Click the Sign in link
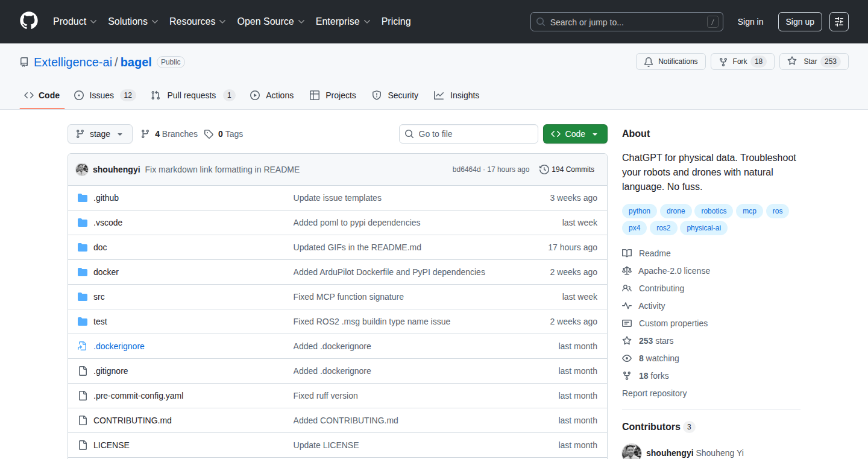868x459 pixels. [750, 22]
